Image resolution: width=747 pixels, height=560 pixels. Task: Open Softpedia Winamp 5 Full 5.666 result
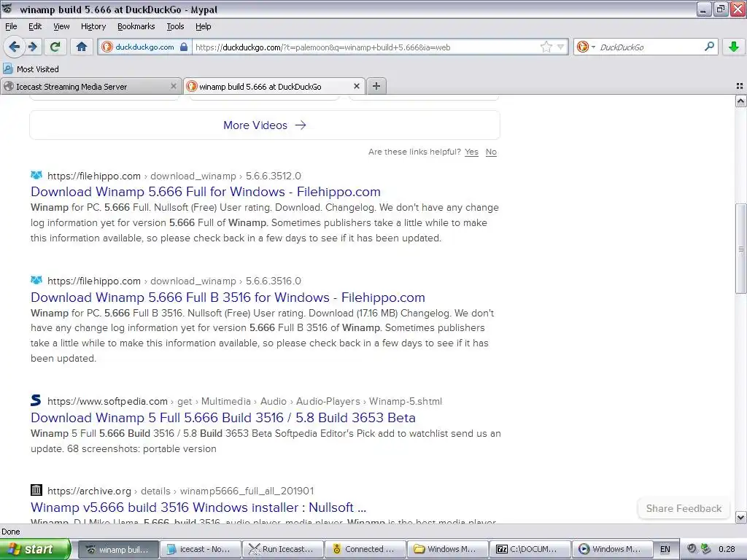point(223,418)
